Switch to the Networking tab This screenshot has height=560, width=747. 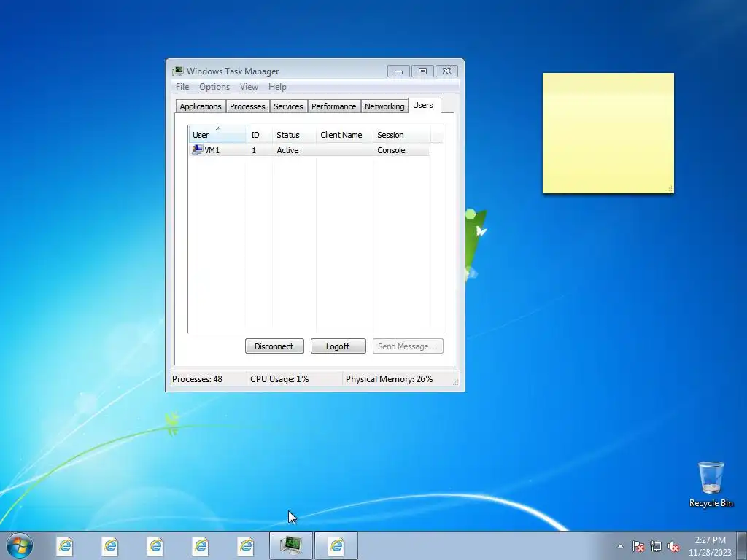pos(384,106)
